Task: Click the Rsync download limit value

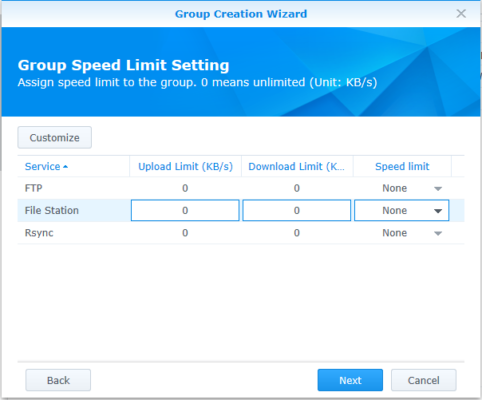Action: point(297,233)
